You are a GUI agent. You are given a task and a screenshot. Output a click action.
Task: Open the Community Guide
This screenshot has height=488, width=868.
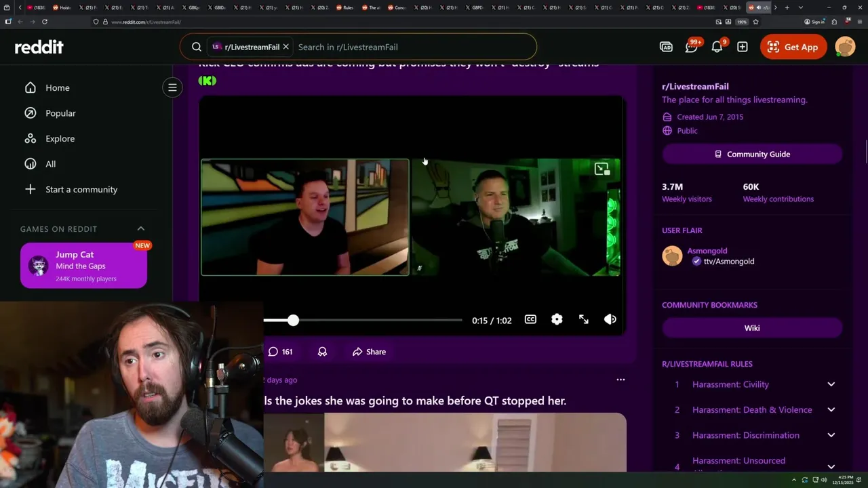coord(752,154)
